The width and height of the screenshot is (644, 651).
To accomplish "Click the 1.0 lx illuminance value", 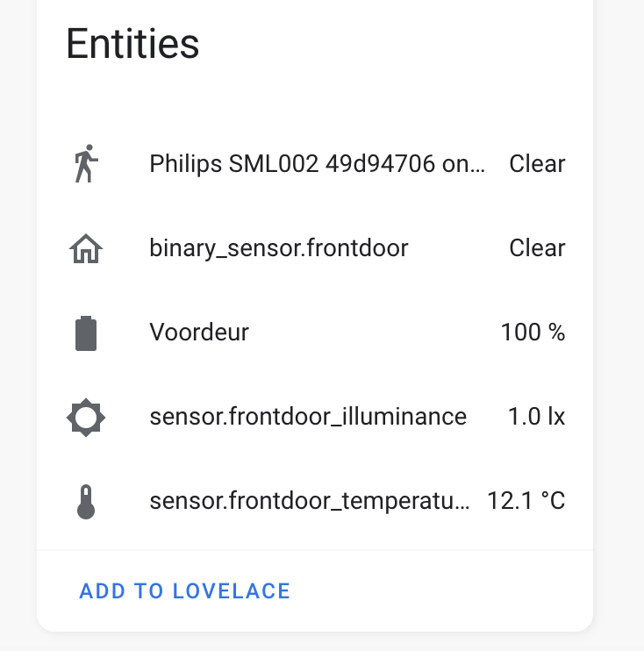I will point(536,417).
